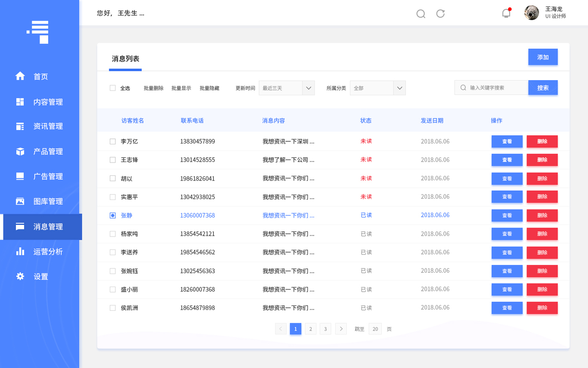This screenshot has width=588, height=368.
Task: Check the box for 李万亿
Action: click(x=113, y=141)
